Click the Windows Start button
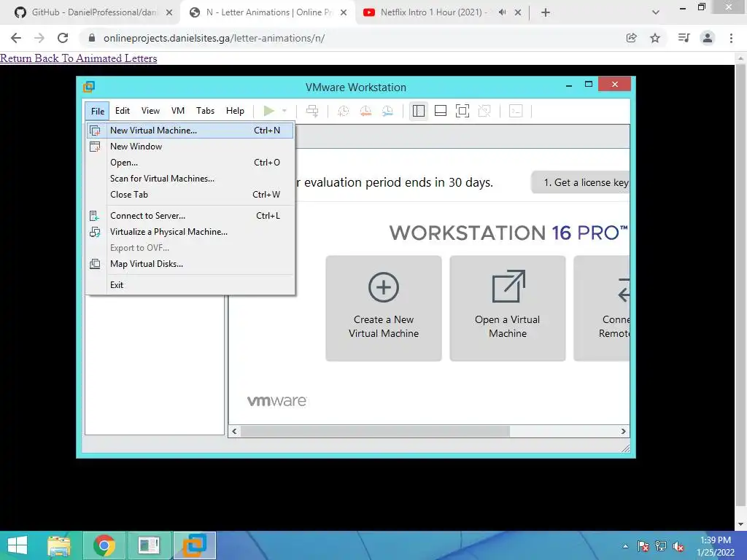The height and width of the screenshot is (560, 747). 18,545
